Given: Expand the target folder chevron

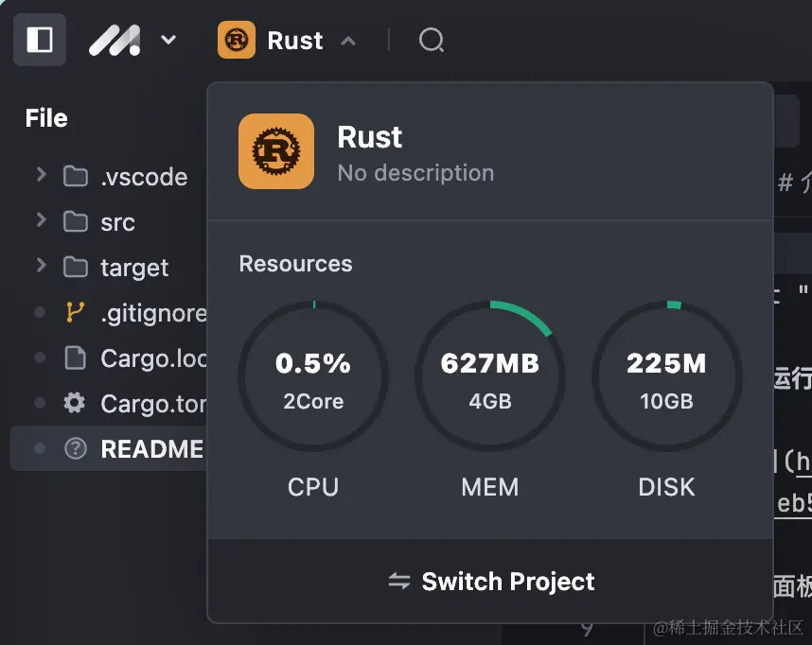Looking at the screenshot, I should 41,266.
